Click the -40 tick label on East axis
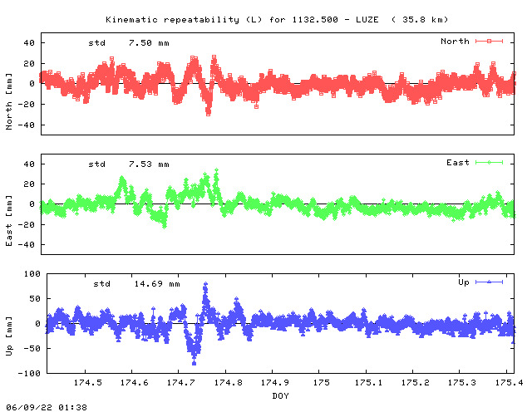The width and height of the screenshot is (532, 412). click(x=26, y=244)
